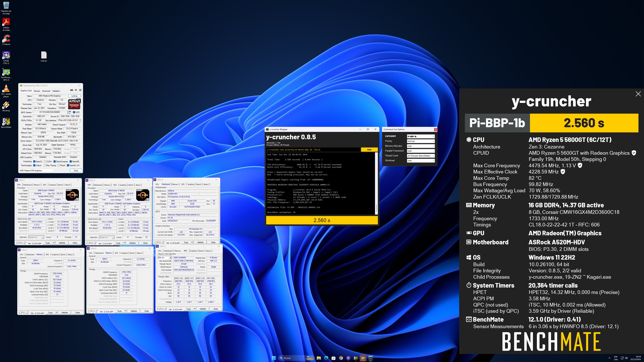The width and height of the screenshot is (644, 362).
Task: Toggle the PhysX checkbox
Action: coord(59,165)
